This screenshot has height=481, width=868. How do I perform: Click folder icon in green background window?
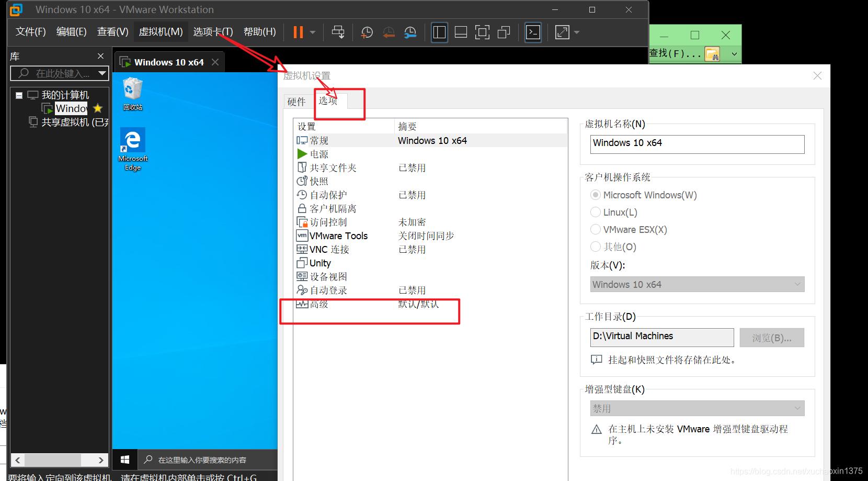tap(712, 53)
